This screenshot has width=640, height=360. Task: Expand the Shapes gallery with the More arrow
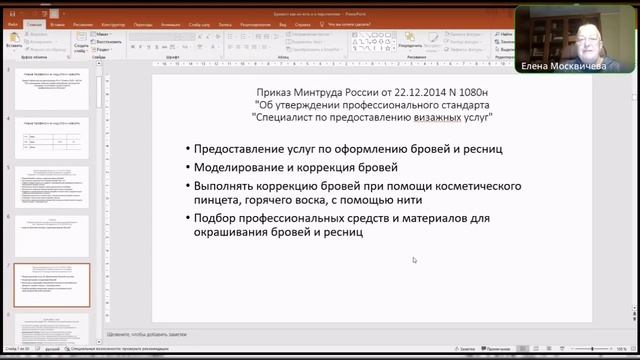coord(394,49)
